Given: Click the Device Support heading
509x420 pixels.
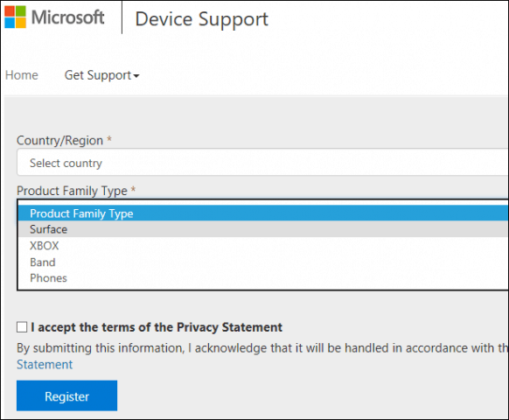Looking at the screenshot, I should coord(201,19).
